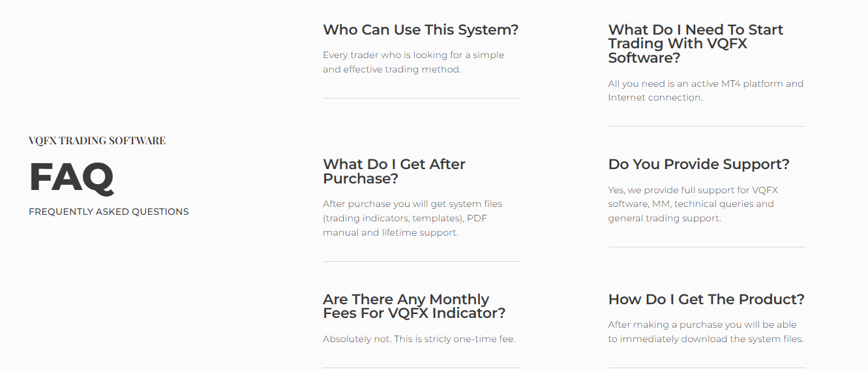Click the divider below the PDF manual answer
The width and height of the screenshot is (868, 378).
coord(421,262)
